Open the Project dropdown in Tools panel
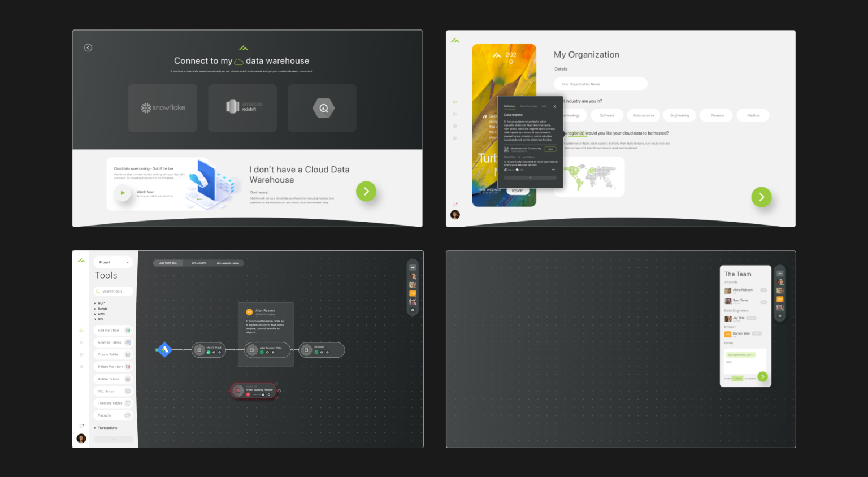Screen dimensions: 868x477 (x=114, y=262)
